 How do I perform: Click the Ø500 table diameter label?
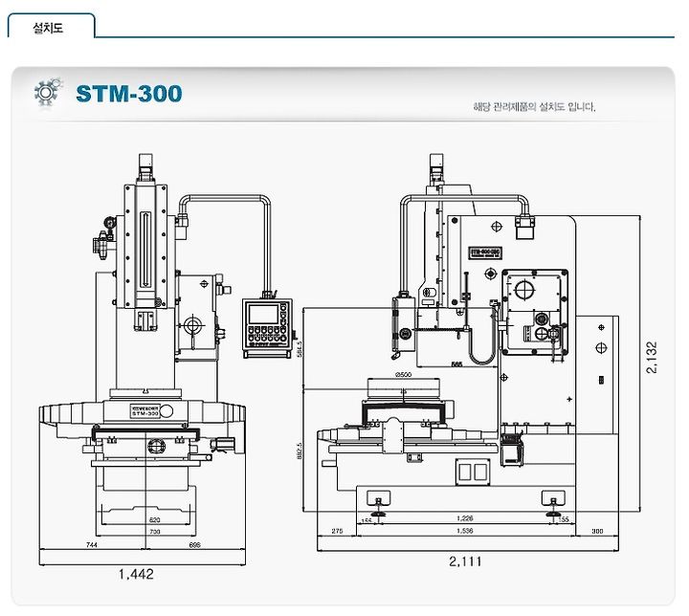tap(404, 374)
